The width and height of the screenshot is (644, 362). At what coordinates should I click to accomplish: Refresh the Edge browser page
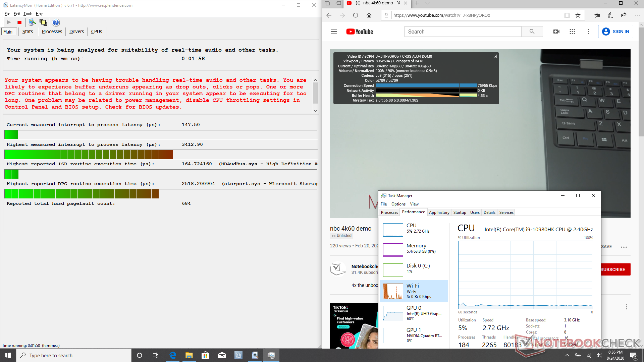[355, 15]
